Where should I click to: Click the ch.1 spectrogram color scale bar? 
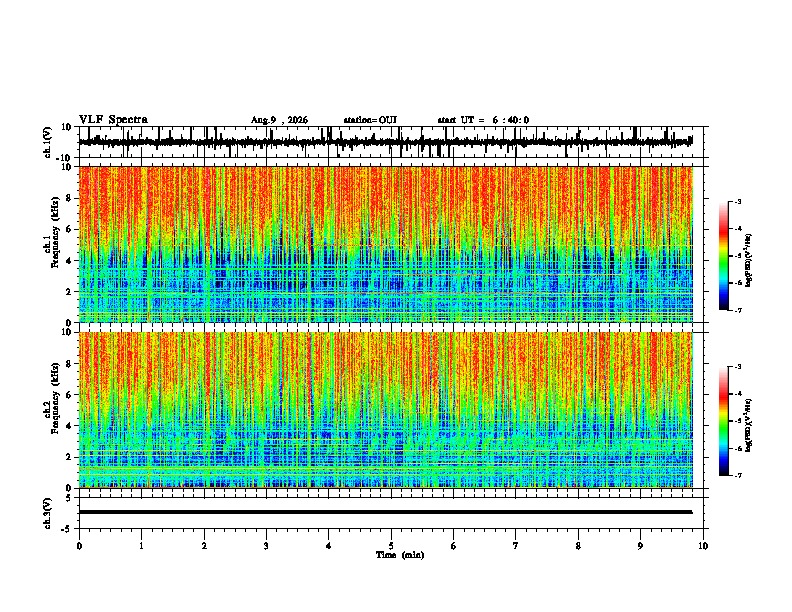723,255
